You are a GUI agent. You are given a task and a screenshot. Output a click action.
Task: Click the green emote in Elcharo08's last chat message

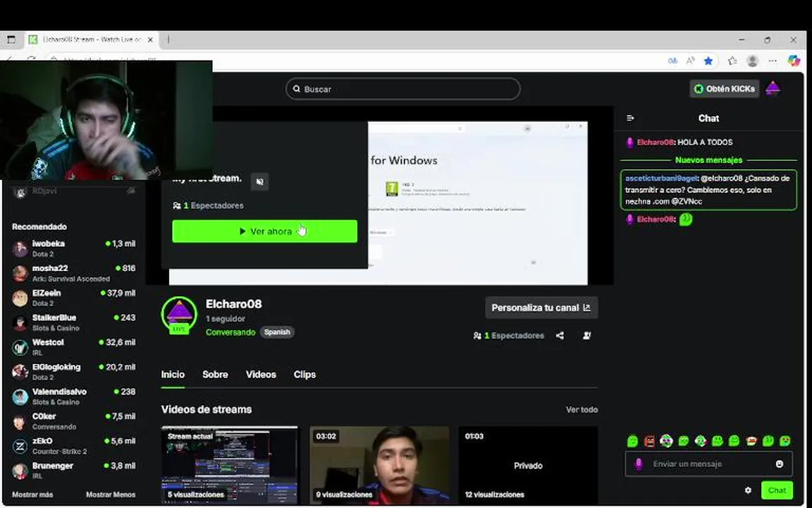(x=686, y=219)
